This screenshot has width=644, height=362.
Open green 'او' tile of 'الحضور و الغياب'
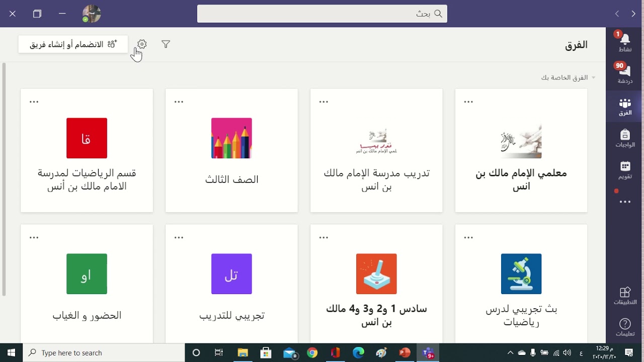[87, 274]
